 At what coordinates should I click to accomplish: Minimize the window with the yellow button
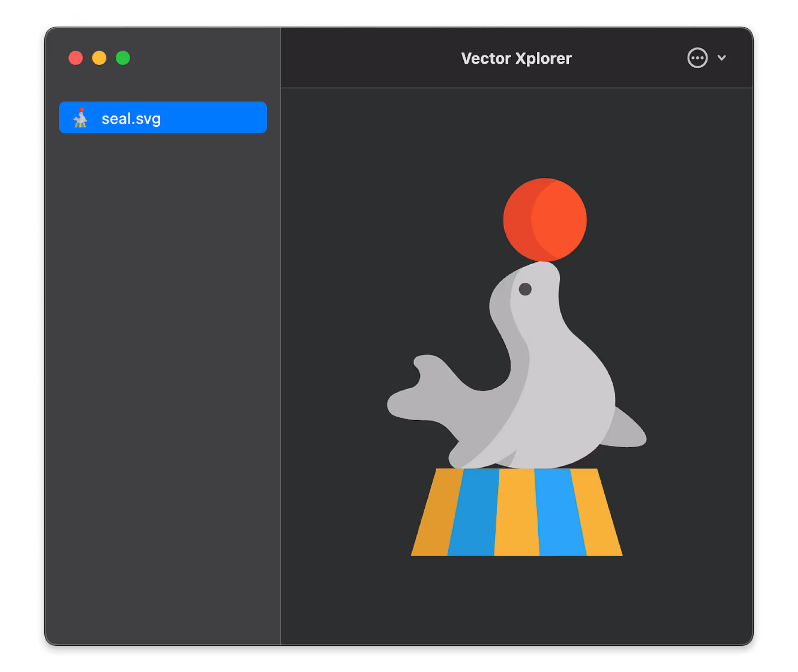(99, 58)
